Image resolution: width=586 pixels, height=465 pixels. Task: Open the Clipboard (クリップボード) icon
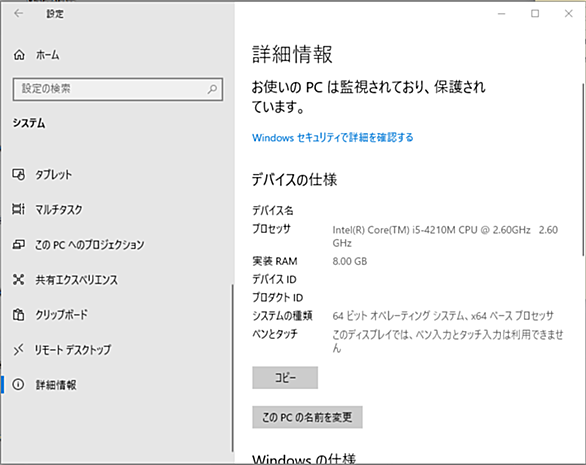[18, 314]
